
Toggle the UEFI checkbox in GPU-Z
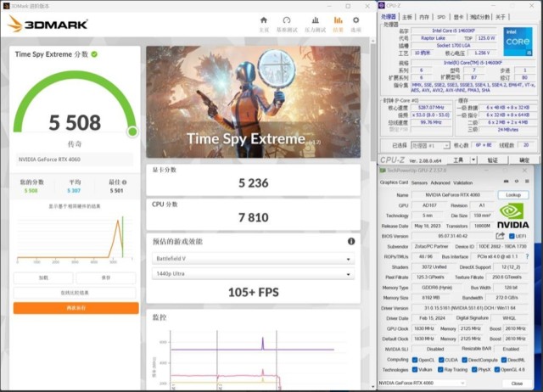(512, 236)
